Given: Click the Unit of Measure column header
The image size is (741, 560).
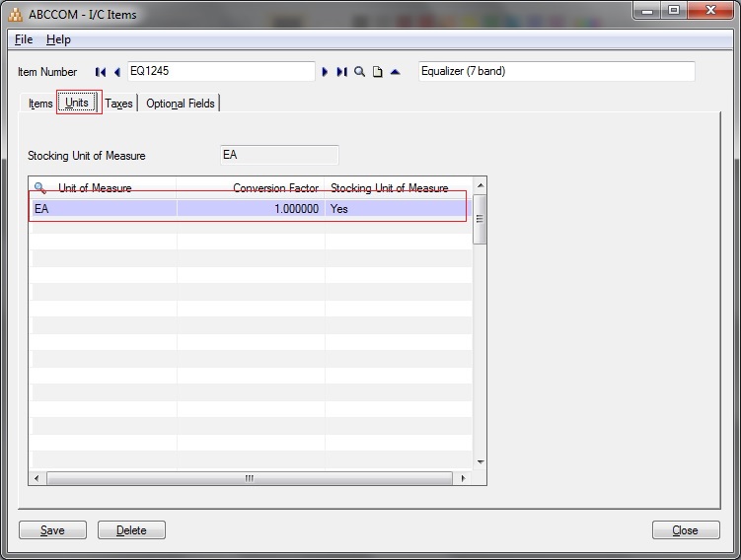Looking at the screenshot, I should coord(95,188).
